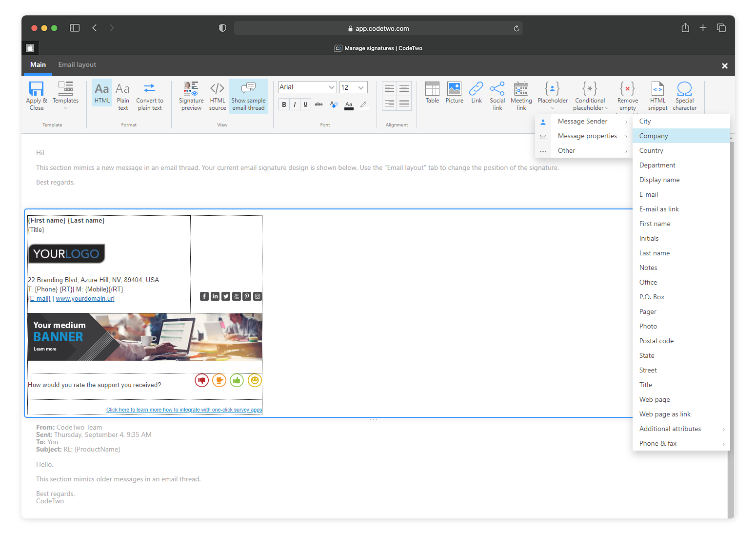Viewport: 756px width, 537px height.
Task: Open the www.yourdomain.url link
Action: pos(85,298)
